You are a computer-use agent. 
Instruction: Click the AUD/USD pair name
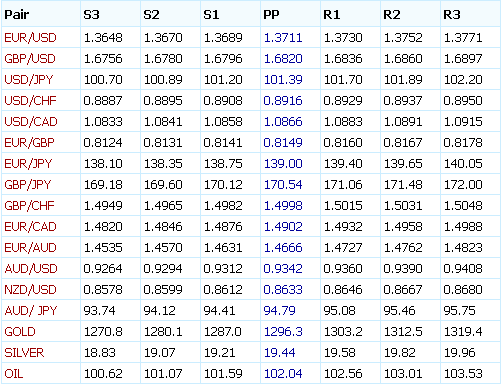coord(31,269)
